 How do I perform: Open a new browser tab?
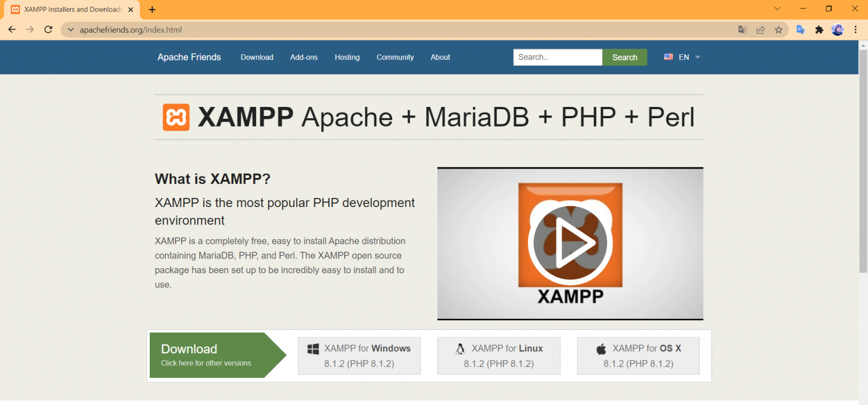(152, 10)
